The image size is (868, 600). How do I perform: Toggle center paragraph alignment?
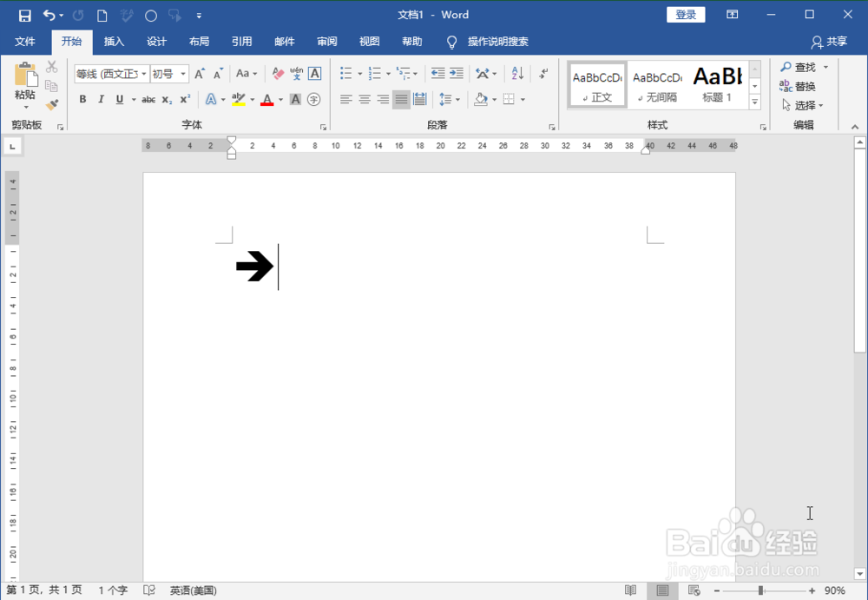(364, 100)
